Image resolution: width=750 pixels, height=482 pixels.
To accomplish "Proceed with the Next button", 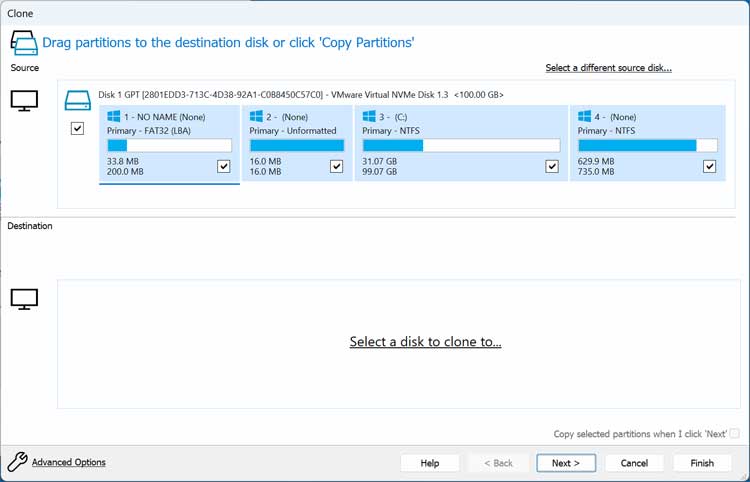I will [566, 463].
